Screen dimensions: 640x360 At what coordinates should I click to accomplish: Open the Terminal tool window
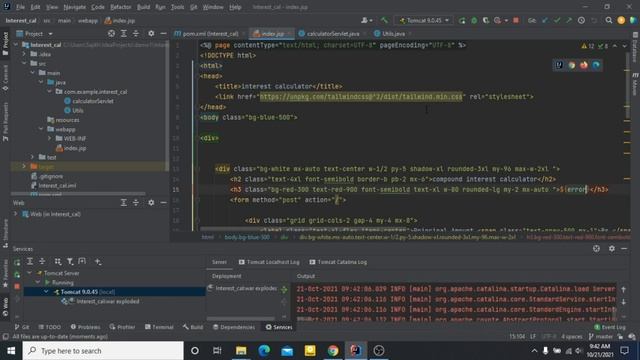point(159,327)
